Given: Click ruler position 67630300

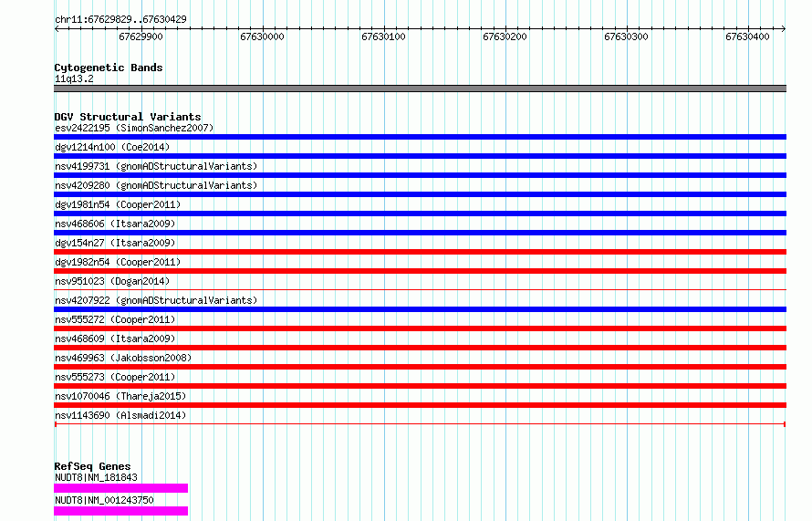Looking at the screenshot, I should coord(626,36).
